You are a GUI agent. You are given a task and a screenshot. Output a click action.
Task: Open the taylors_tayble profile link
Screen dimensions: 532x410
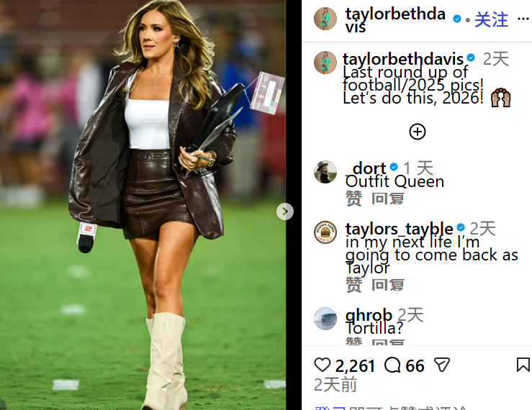pyautogui.click(x=399, y=229)
